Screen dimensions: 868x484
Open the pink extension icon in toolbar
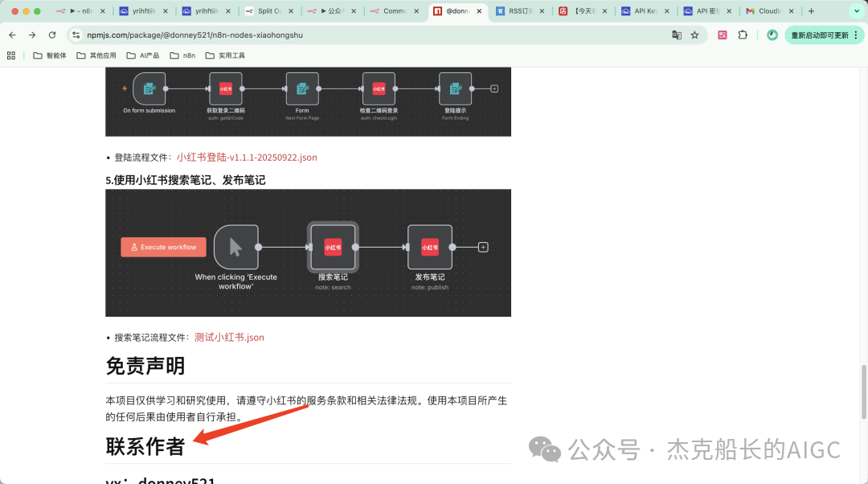[723, 35]
